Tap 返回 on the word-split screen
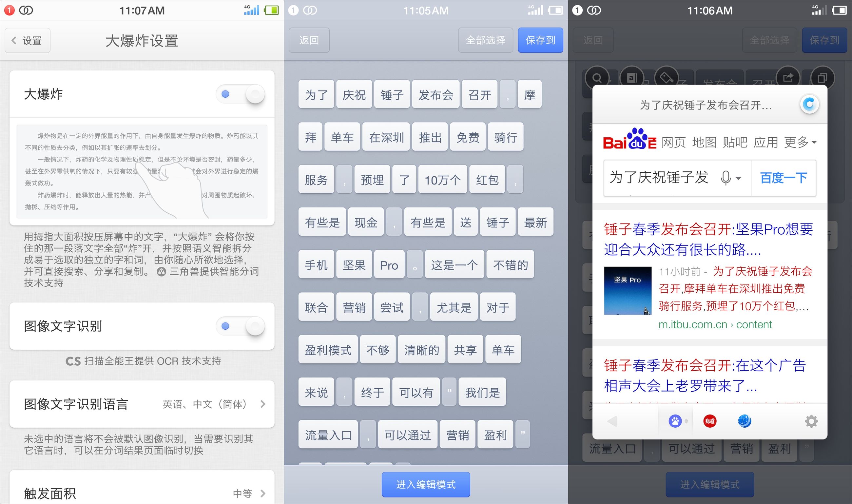Screen dimensions: 852x504 coord(309,40)
